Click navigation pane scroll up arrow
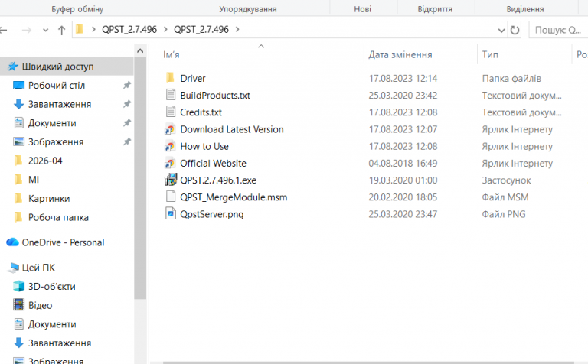The width and height of the screenshot is (588, 364). (x=140, y=50)
